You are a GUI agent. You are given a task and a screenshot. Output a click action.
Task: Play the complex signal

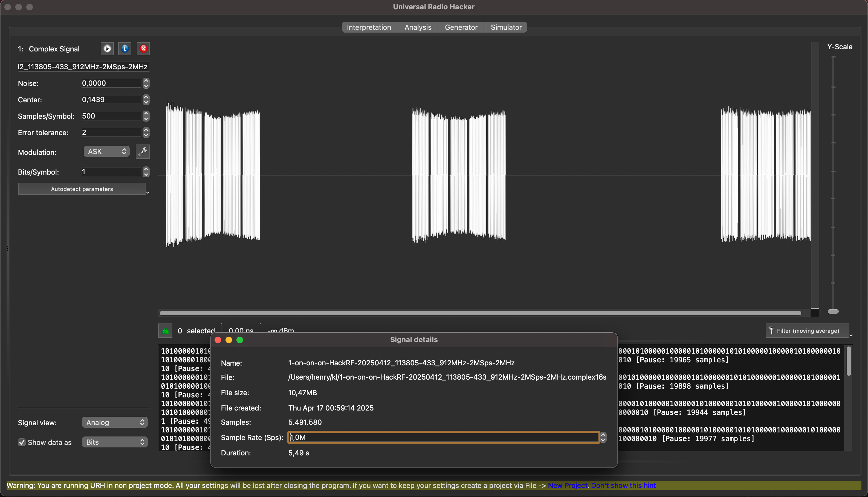click(107, 49)
